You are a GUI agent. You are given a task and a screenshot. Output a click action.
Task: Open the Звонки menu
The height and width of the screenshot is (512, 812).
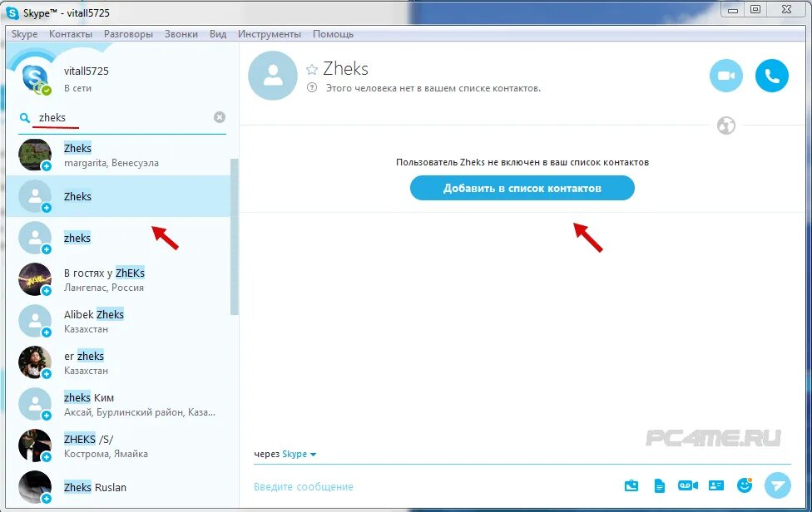coord(181,34)
